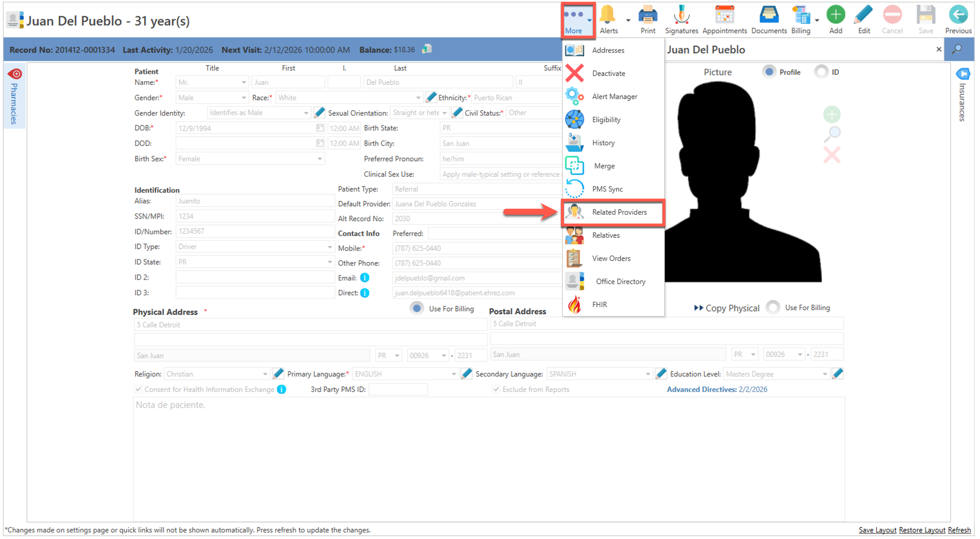This screenshot has width=980, height=539.
Task: Select Related Providers from More menu
Action: pyautogui.click(x=619, y=213)
